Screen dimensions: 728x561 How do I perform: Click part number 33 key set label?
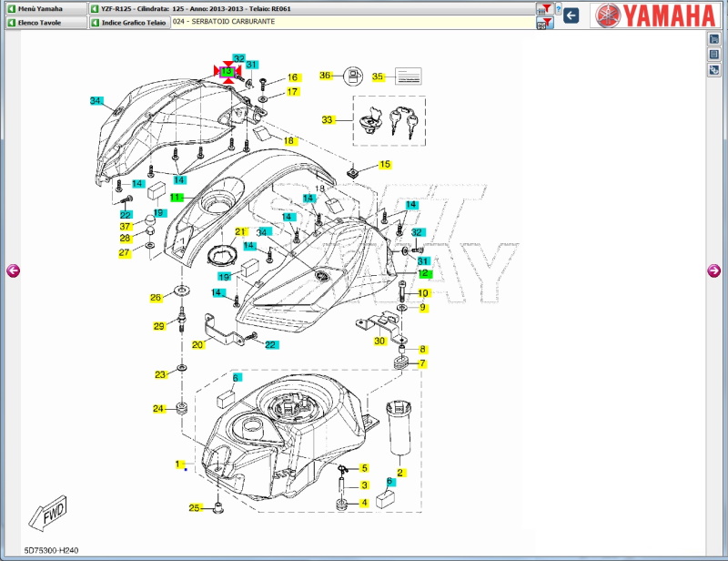tap(328, 119)
